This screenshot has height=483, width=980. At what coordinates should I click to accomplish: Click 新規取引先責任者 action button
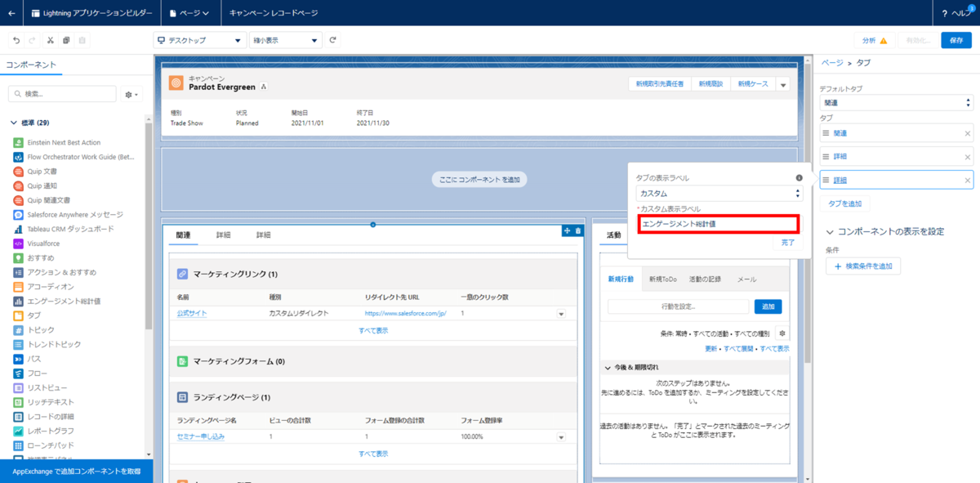click(x=660, y=84)
